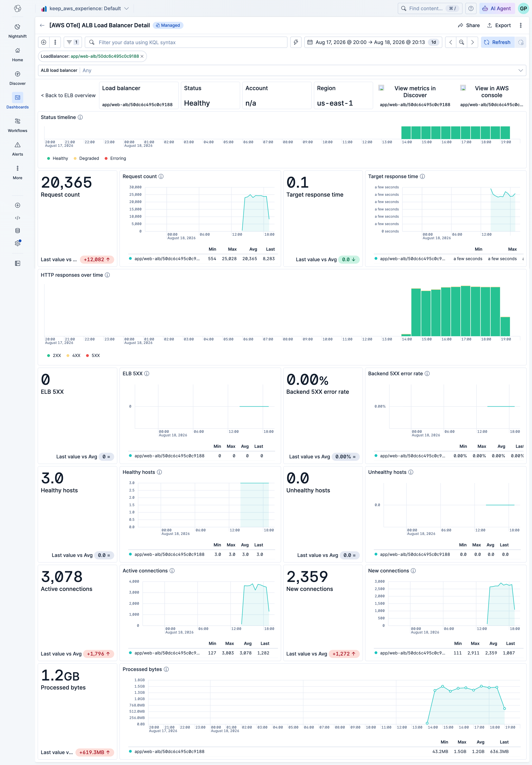
Task: Expand the keep_aws_experience space selector
Action: [85, 8]
